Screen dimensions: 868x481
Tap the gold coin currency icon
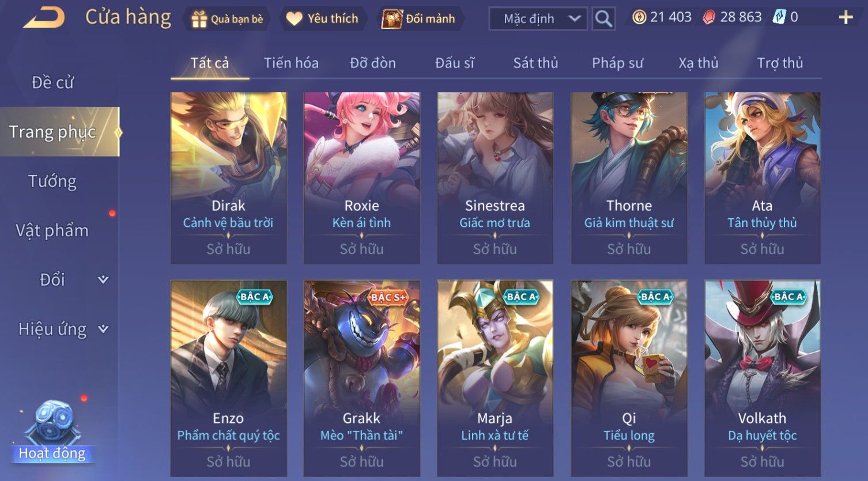(x=639, y=17)
